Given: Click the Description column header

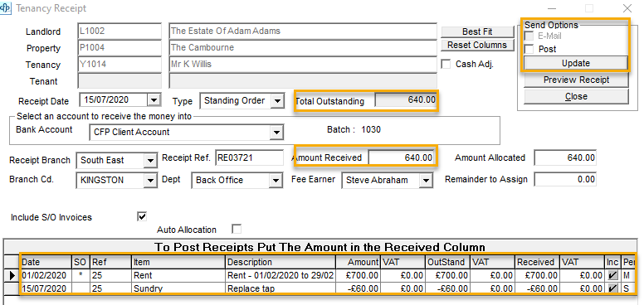Looking at the screenshot, I should pos(281,262).
